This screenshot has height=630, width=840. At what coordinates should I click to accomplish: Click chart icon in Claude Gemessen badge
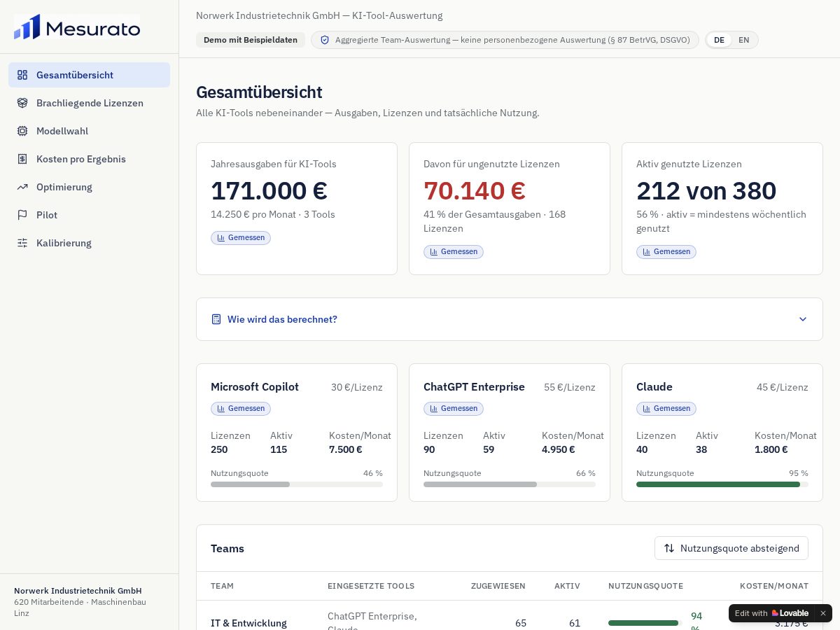pos(647,409)
